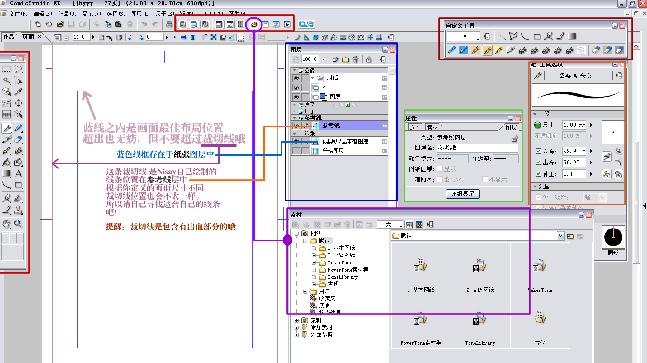Click the purple-circled materials palette toolbar icon
The height and width of the screenshot is (363, 647).
(255, 24)
